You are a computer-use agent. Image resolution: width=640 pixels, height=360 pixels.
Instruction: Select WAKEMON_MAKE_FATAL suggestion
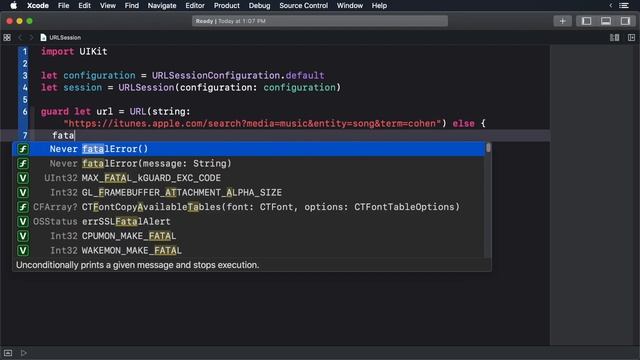[249, 251]
